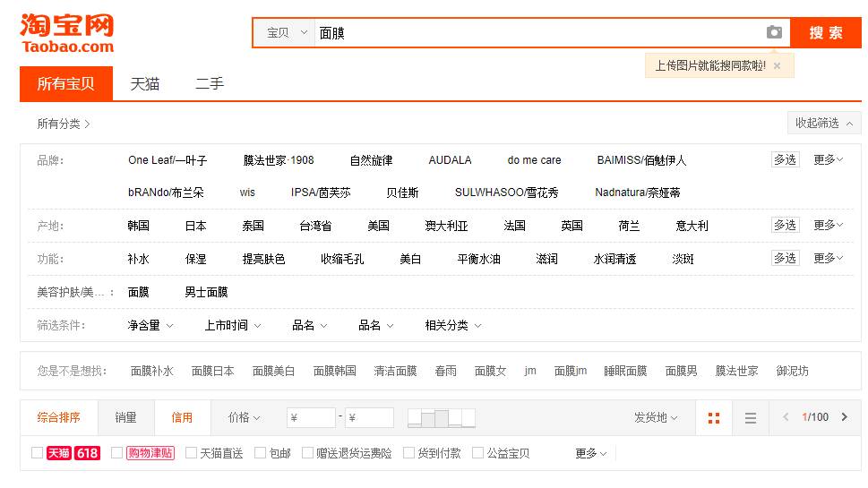Sort by 综合排序
This screenshot has height=488, width=868.
[x=59, y=417]
